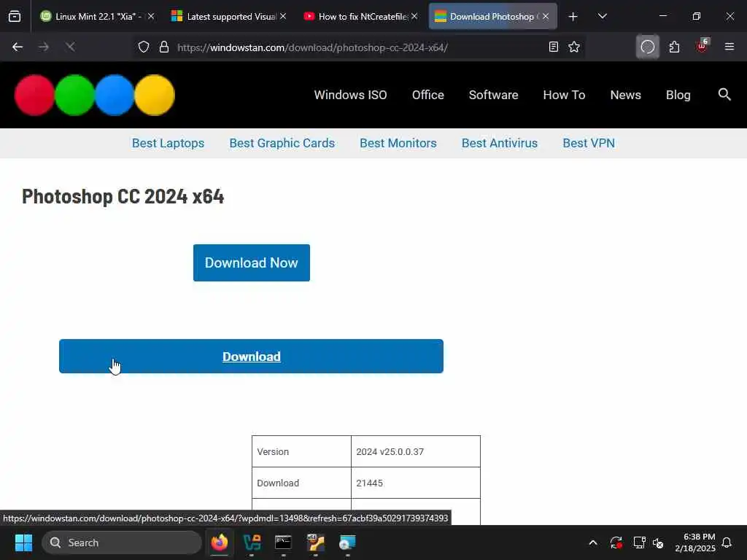Visit Best VPN link
This screenshot has width=747, height=560.
click(589, 144)
